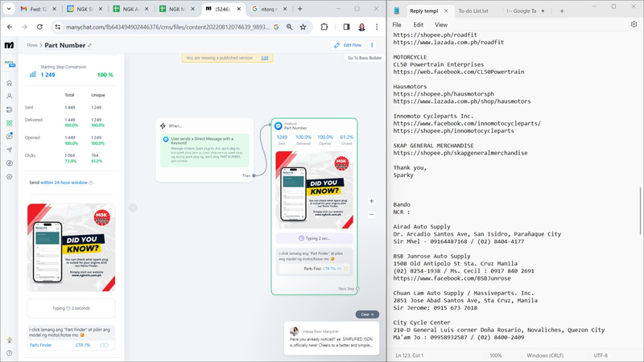Switch to the Fwd: Gmail browser tab
The width and height of the screenshot is (644, 362).
point(38,9)
